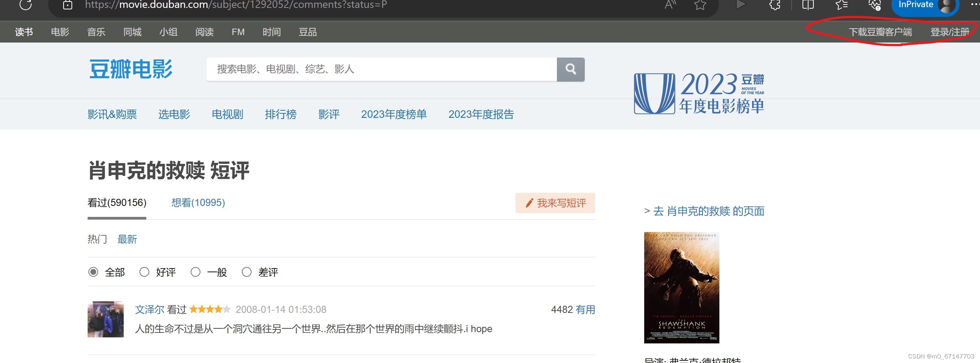This screenshot has height=363, width=980.
Task: Click 登录/注册 link
Action: coord(950,32)
